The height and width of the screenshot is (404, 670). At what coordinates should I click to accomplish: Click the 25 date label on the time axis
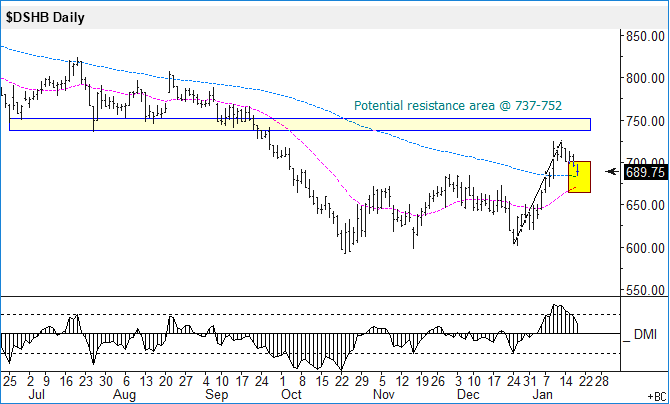pos(9,381)
